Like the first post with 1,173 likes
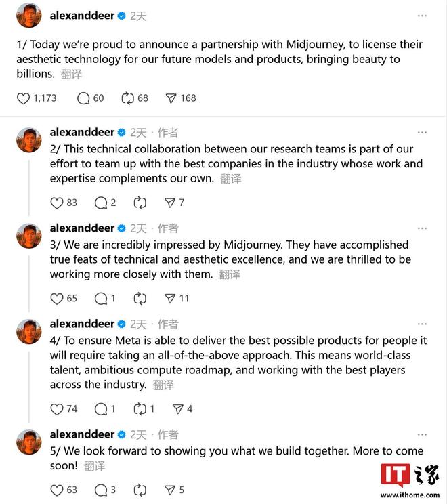The width and height of the screenshot is (447, 504). pos(23,98)
